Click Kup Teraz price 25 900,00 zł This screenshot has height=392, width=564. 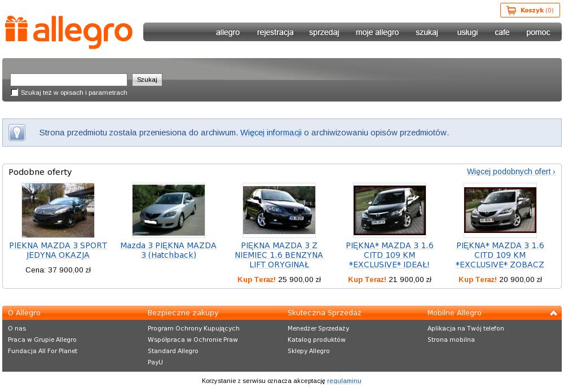pyautogui.click(x=279, y=280)
